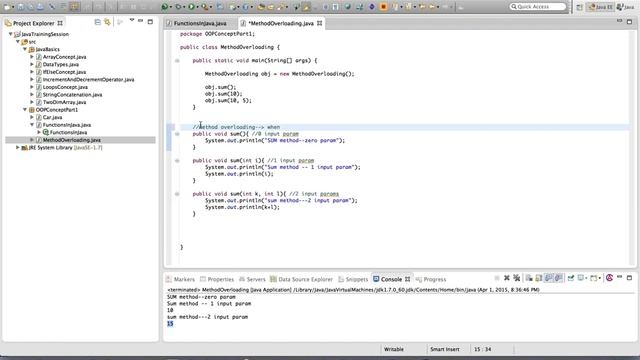640x360 pixels.
Task: Switch to Java EE perspective
Action: (x=601, y=7)
